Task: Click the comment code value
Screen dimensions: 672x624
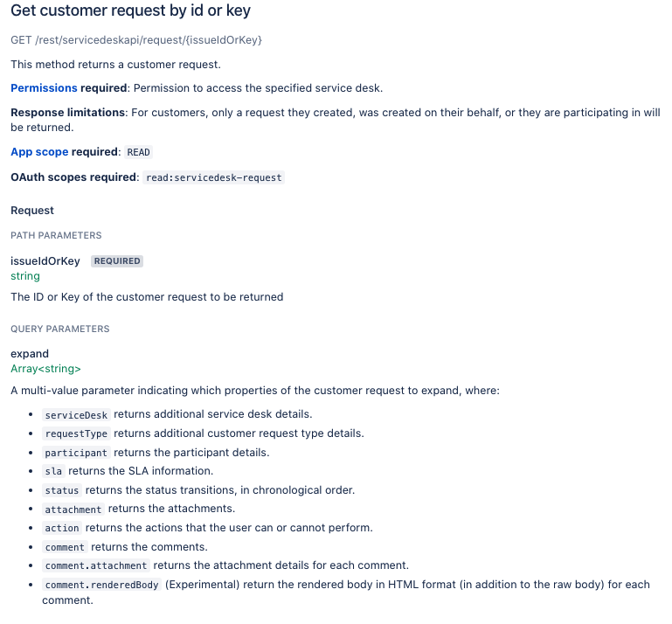Action: click(x=65, y=547)
